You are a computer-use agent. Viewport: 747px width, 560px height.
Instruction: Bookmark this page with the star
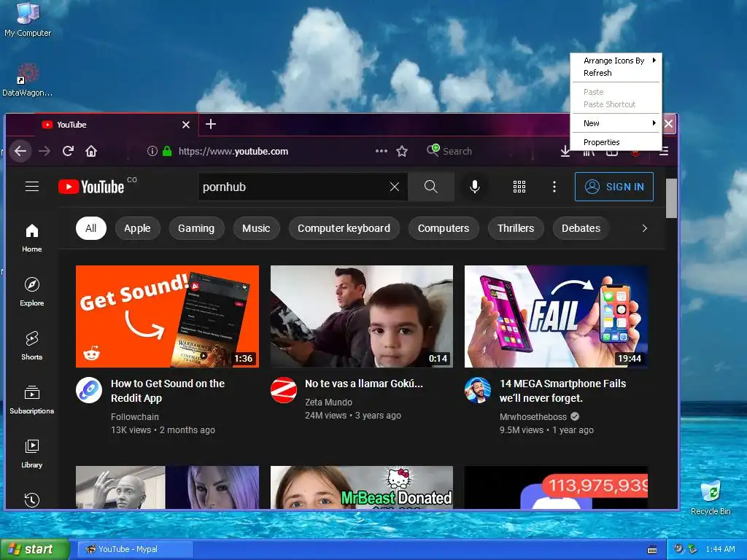coord(402,151)
